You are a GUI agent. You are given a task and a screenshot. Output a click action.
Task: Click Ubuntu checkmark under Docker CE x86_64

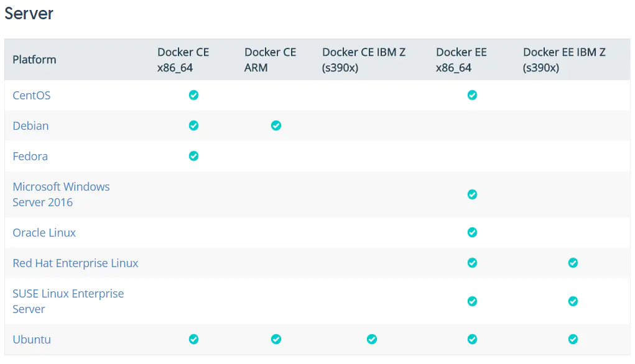193,339
